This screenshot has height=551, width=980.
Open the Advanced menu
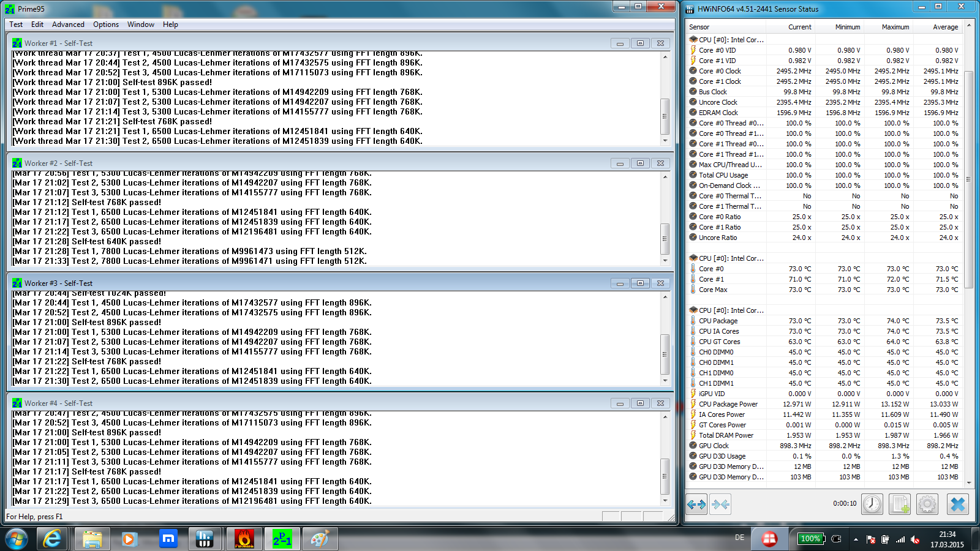68,24
